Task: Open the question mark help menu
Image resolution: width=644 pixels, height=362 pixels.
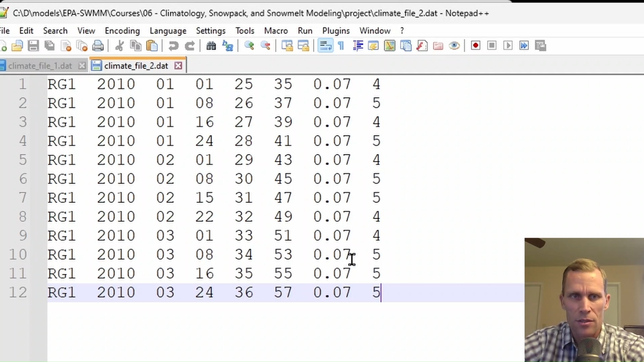Action: (402, 31)
